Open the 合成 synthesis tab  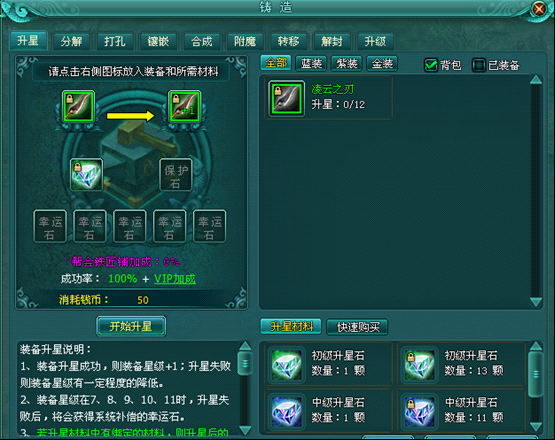click(201, 41)
